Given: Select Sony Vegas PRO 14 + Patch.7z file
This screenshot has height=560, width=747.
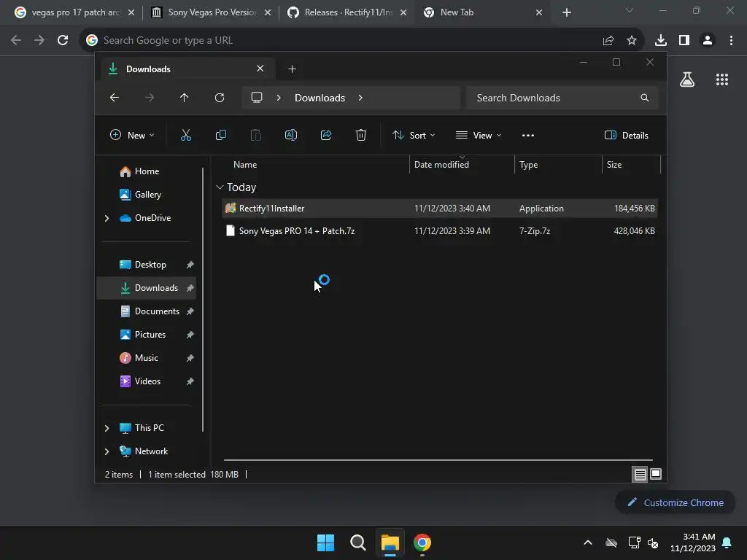Looking at the screenshot, I should coord(440,231).
